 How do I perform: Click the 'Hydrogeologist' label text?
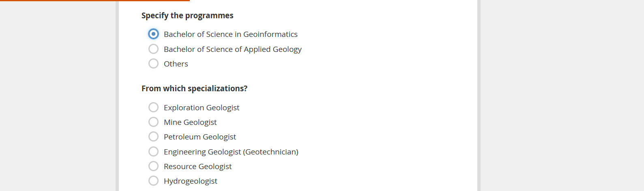tap(190, 181)
